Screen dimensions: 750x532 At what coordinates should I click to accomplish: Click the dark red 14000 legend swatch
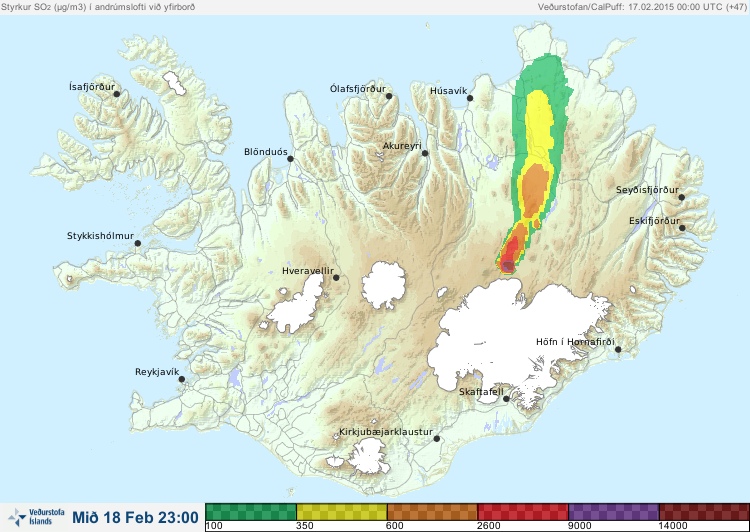704,511
